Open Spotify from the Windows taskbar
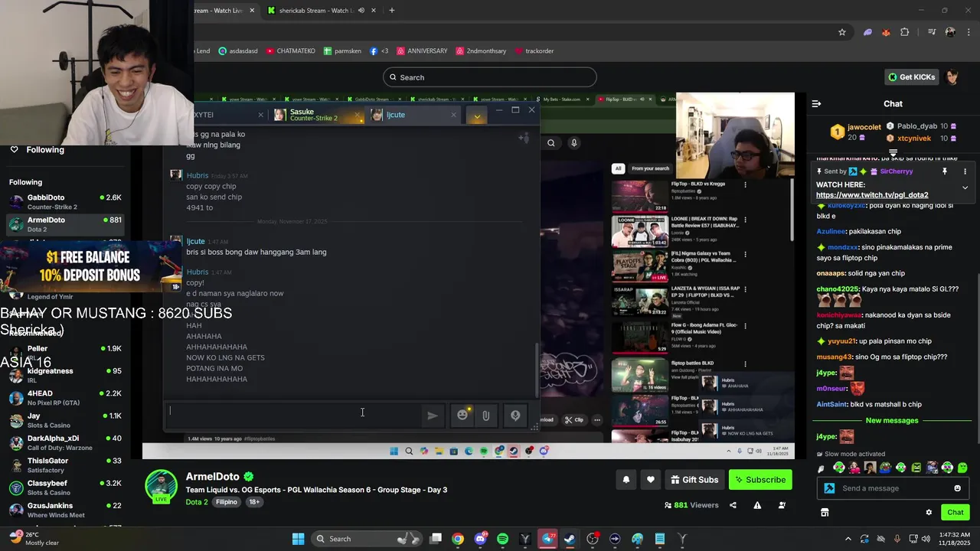Image resolution: width=980 pixels, height=551 pixels. tap(502, 539)
